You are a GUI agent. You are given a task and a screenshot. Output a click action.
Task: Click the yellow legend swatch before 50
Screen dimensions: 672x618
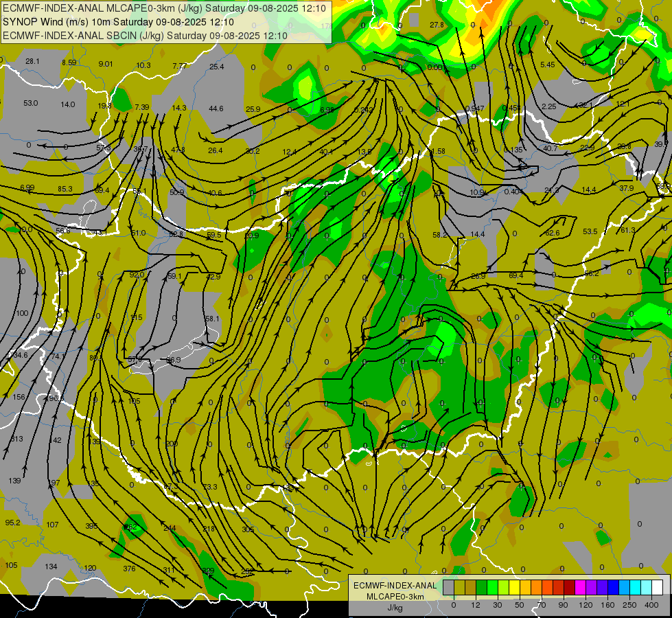(x=515, y=587)
